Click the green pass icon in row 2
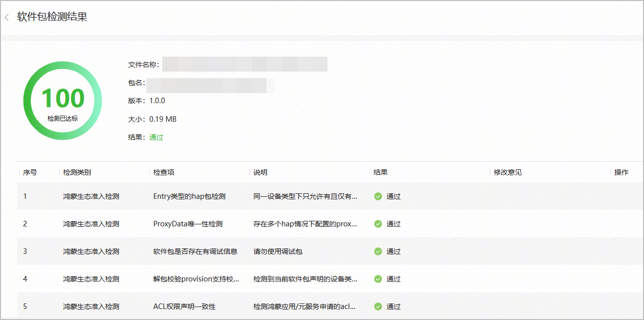 click(x=378, y=224)
